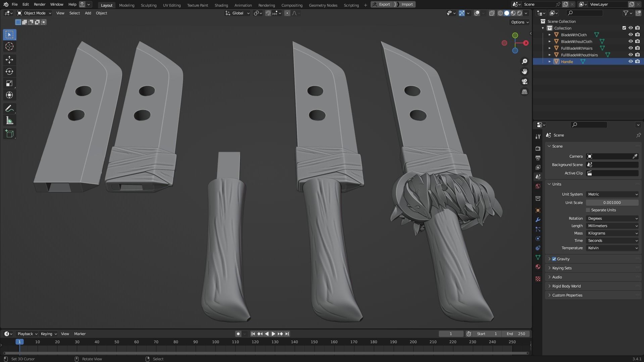The height and width of the screenshot is (362, 644).
Task: Enable Separate Units
Action: tap(588, 210)
